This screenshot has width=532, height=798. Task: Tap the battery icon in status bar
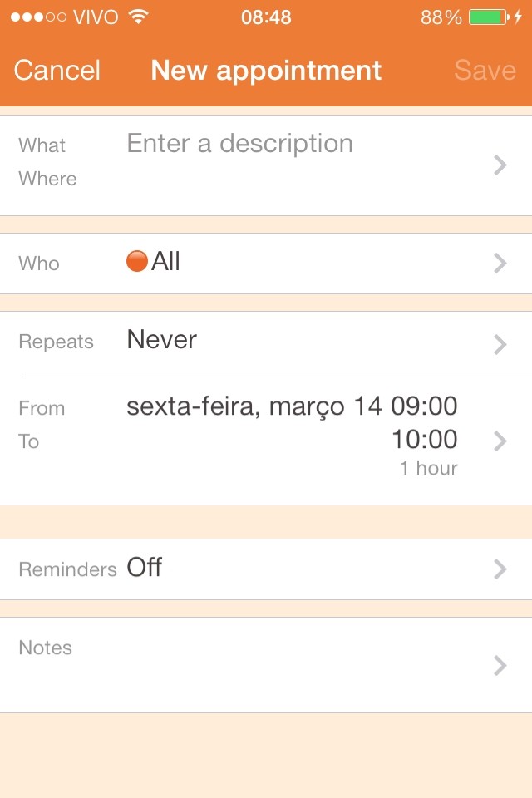(x=488, y=17)
